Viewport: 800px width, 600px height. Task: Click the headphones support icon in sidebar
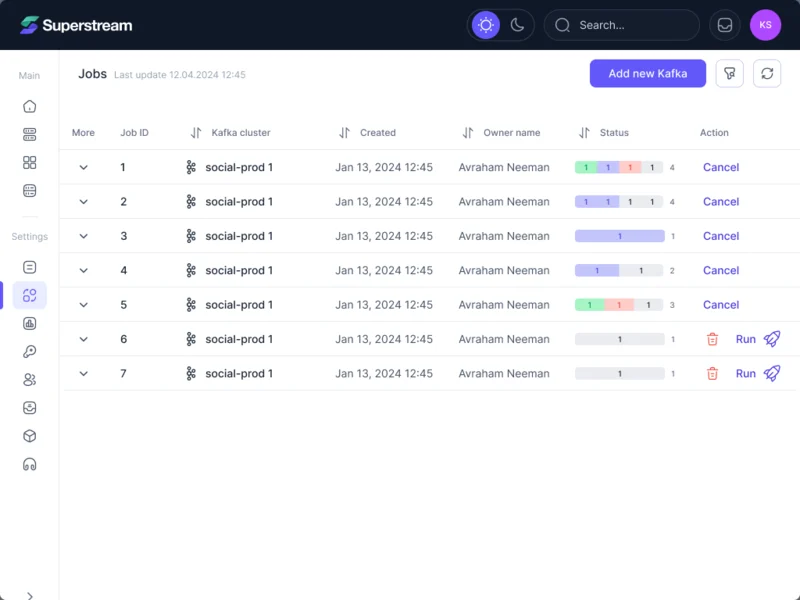pyautogui.click(x=30, y=464)
